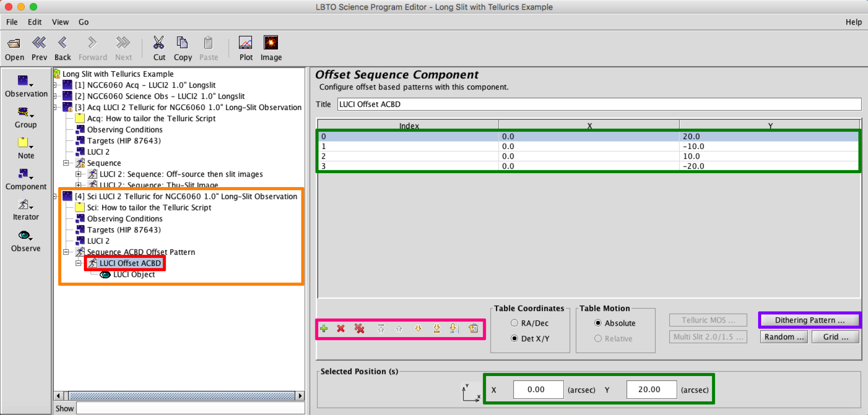Click the Show filter input field
This screenshot has width=868, height=415.
click(190, 408)
